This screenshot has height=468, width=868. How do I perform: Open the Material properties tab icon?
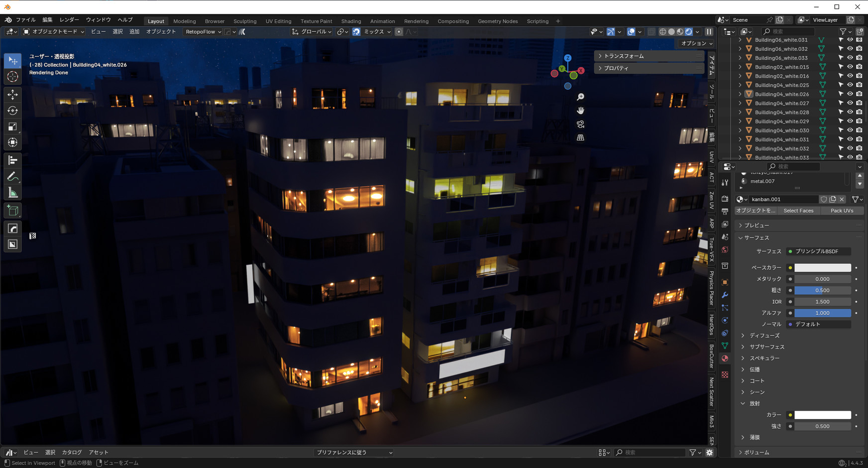(725, 358)
